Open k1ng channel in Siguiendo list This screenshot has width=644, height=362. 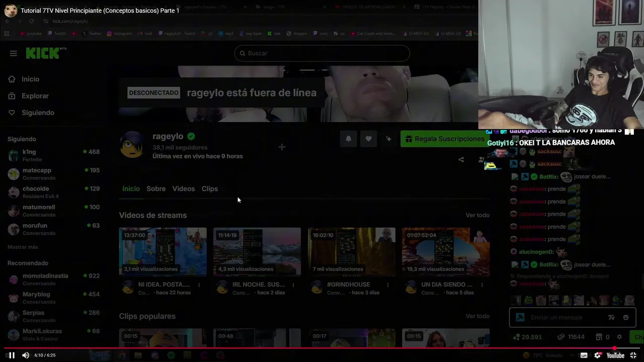click(53, 155)
